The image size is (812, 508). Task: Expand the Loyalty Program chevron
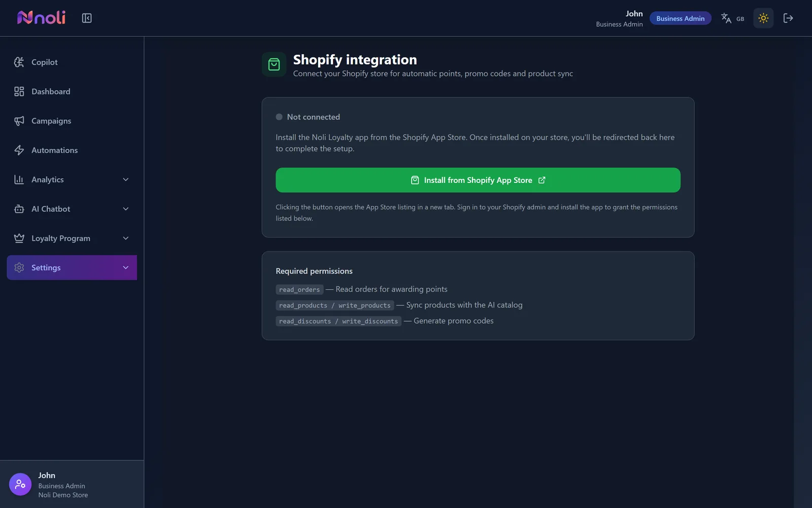coord(126,238)
